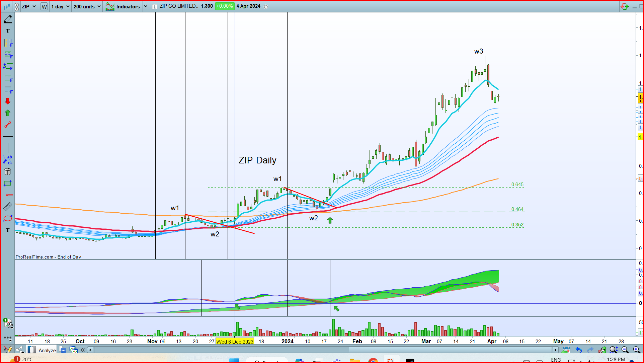Click the instrument info icon
The width and height of the screenshot is (644, 363).
coord(154,6)
